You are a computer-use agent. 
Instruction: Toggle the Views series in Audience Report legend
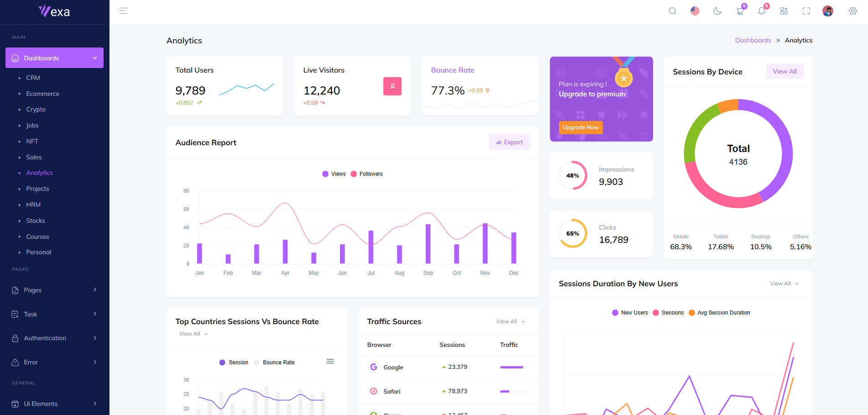[x=334, y=174]
